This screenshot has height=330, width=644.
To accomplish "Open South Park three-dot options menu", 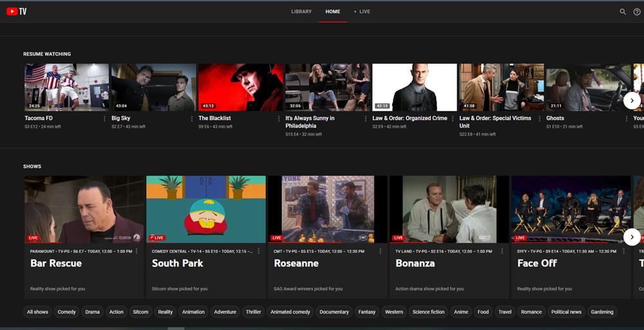I will (x=259, y=251).
